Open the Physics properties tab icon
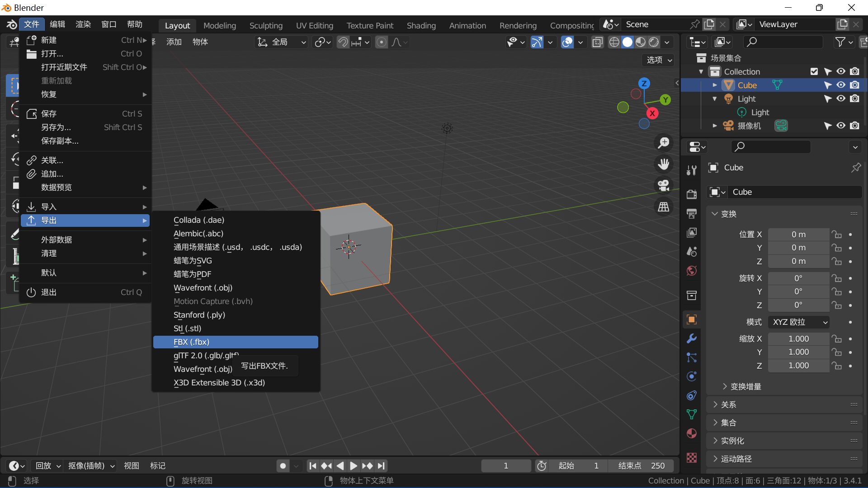Viewport: 868px width, 488px height. click(x=691, y=376)
